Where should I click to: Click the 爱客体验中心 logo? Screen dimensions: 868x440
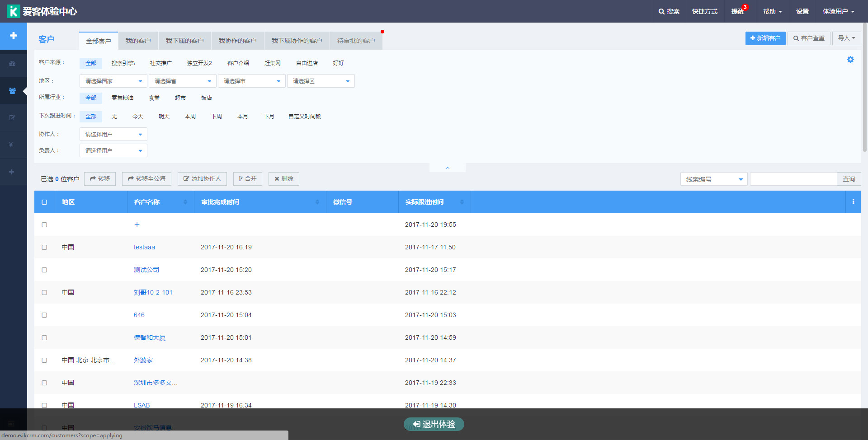click(x=42, y=11)
